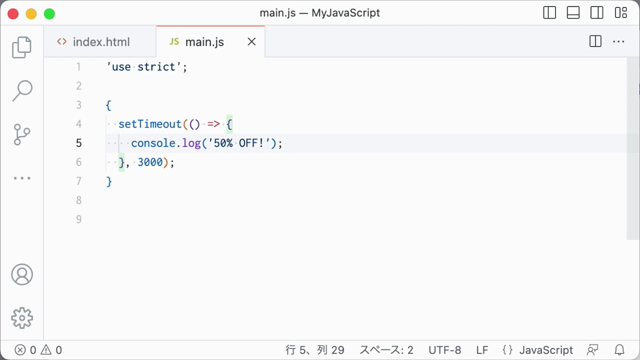The width and height of the screenshot is (640, 360).
Task: Open the editor More Actions menu
Action: (x=618, y=41)
